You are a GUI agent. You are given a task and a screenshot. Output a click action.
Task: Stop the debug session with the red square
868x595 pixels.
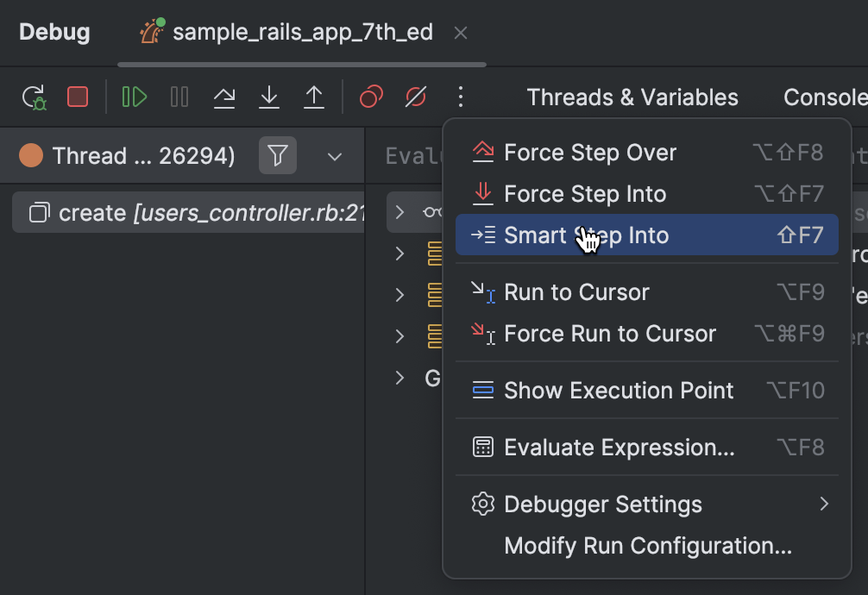[x=78, y=97]
